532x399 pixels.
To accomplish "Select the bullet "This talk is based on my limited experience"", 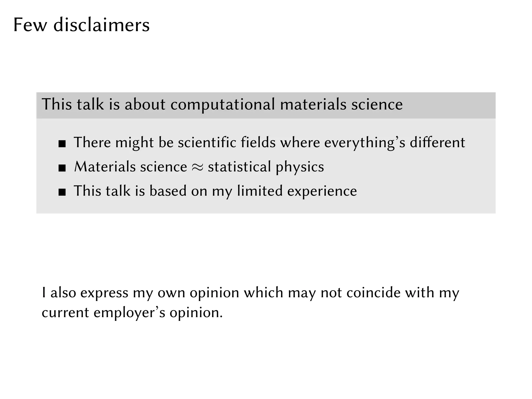I will tap(216, 191).
